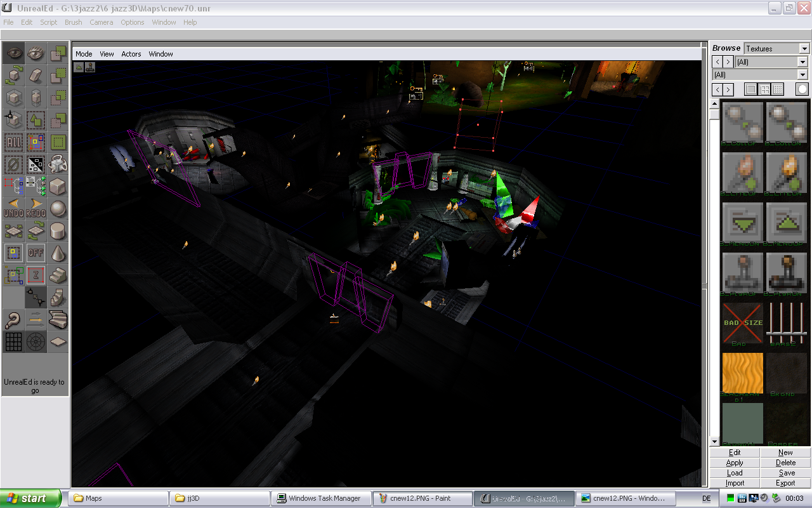Click the Select ALL icon

click(x=14, y=142)
